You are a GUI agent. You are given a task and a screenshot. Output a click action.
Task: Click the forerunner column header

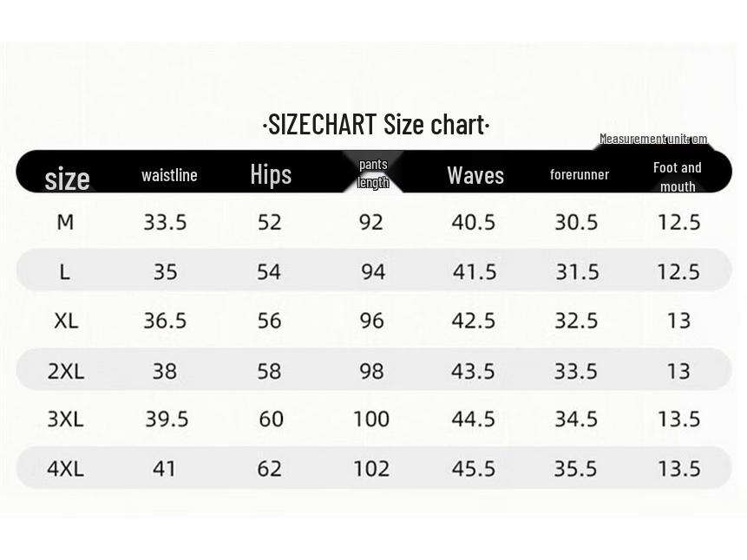pos(579,174)
